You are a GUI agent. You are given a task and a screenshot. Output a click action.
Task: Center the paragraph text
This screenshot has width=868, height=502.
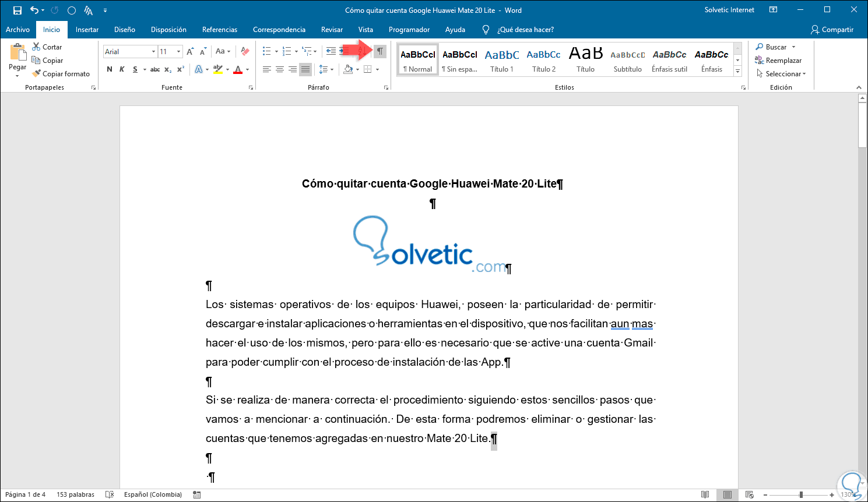[x=280, y=70]
